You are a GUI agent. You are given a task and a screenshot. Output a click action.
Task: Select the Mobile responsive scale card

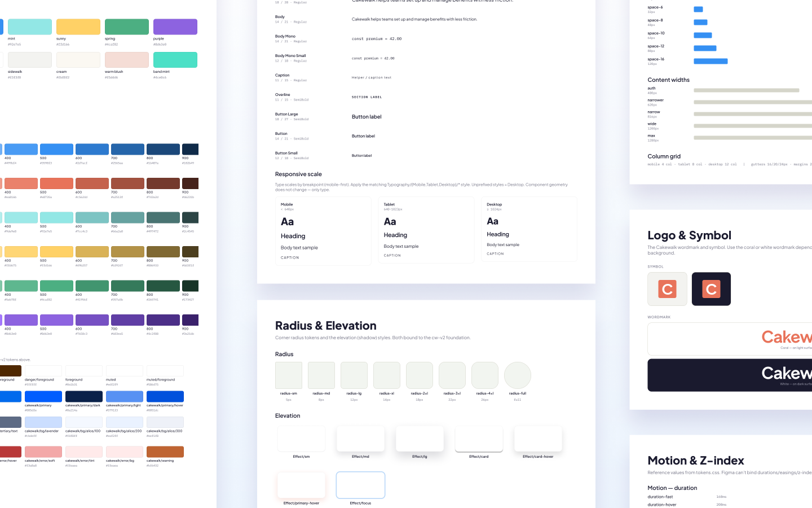point(323,231)
